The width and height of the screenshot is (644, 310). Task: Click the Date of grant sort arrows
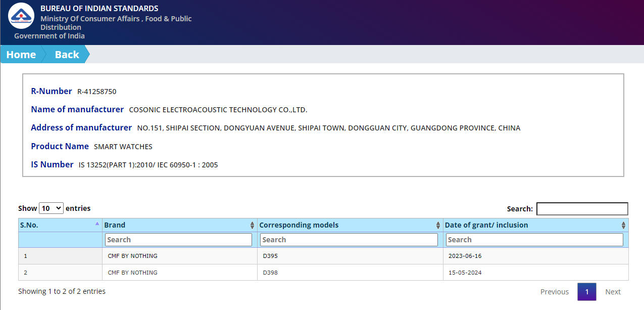tap(623, 226)
